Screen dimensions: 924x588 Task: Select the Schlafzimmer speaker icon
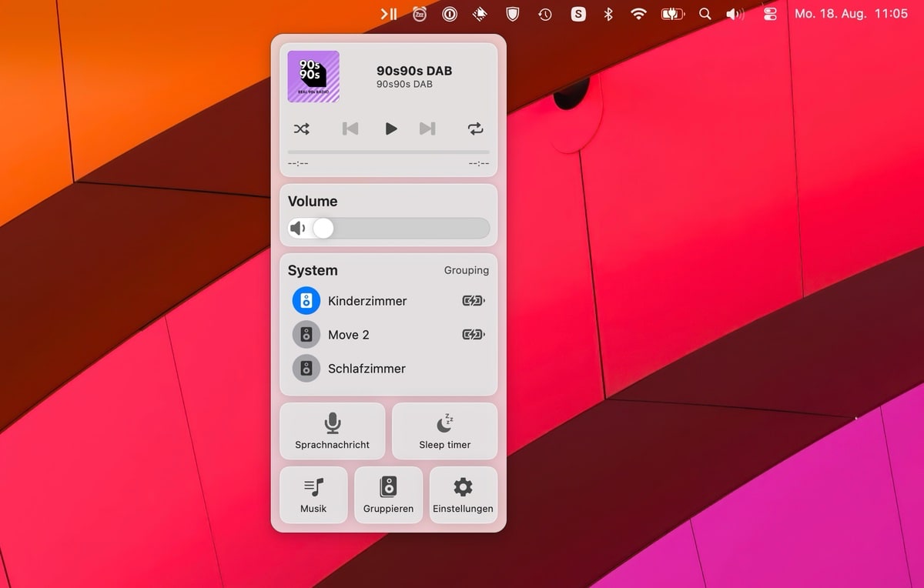coord(306,369)
